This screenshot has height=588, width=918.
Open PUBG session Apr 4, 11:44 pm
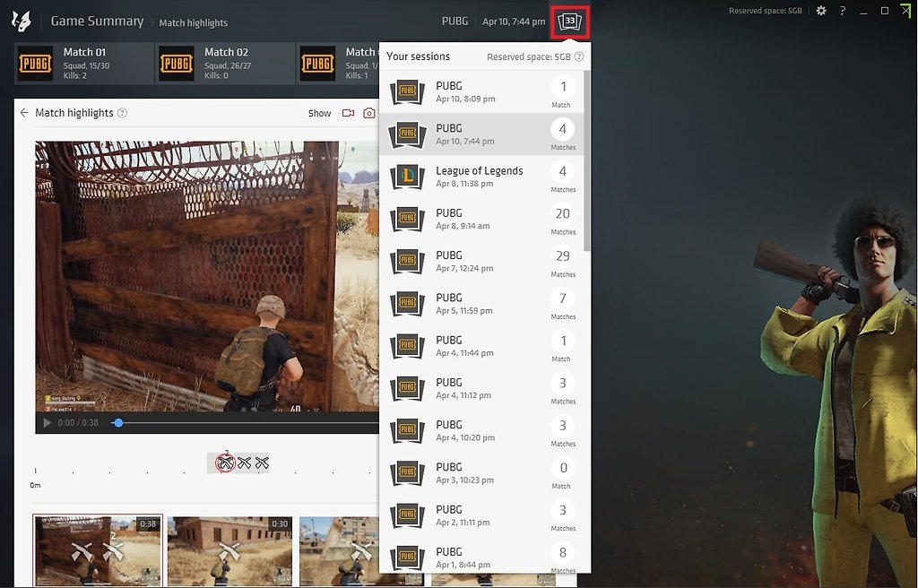click(x=481, y=346)
